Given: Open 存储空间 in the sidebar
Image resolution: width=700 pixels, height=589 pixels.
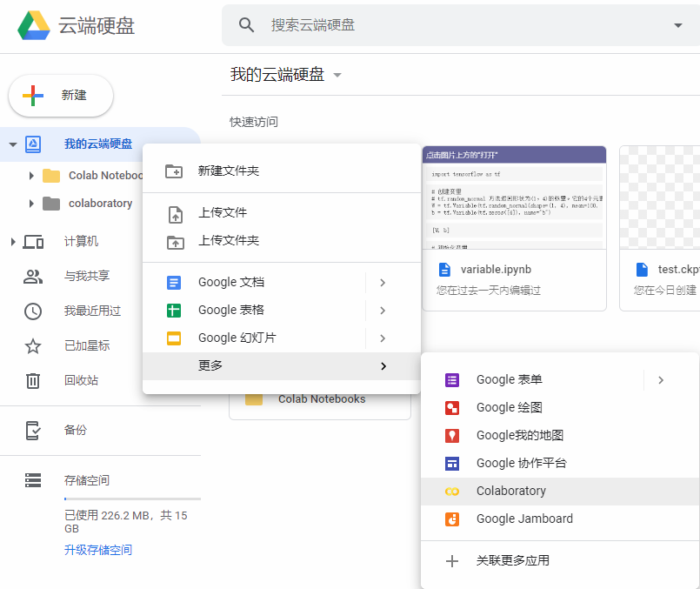Looking at the screenshot, I should (87, 480).
